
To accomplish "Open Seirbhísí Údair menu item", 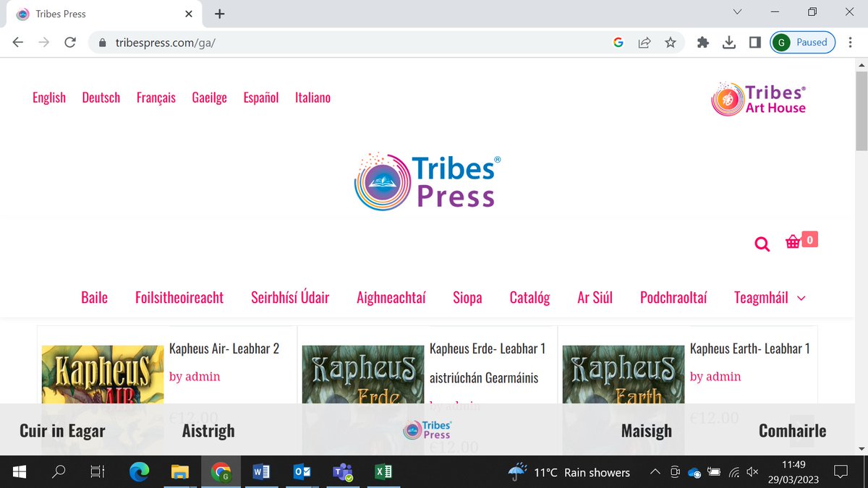I will tap(290, 297).
